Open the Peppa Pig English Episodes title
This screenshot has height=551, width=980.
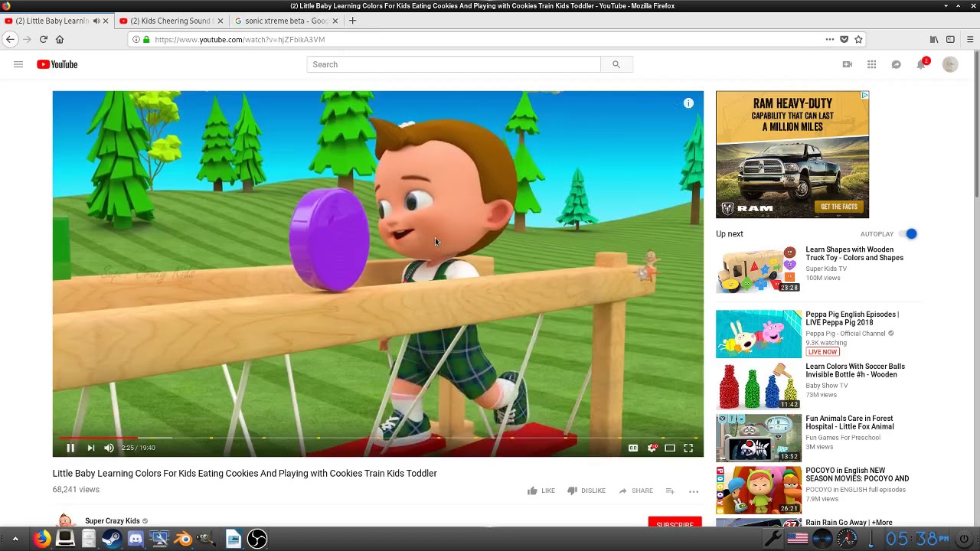(x=852, y=318)
